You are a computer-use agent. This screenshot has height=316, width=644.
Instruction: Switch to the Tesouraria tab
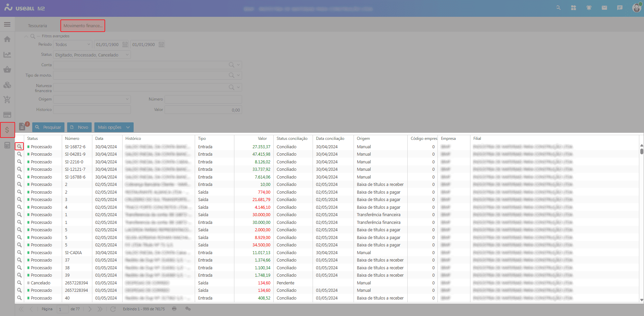click(37, 26)
